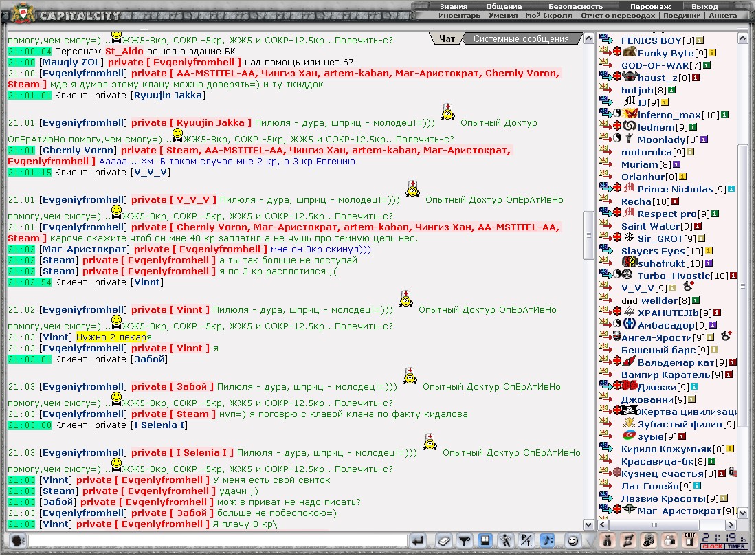Open the Умения submenu link
This screenshot has width=756, height=556.
503,15
